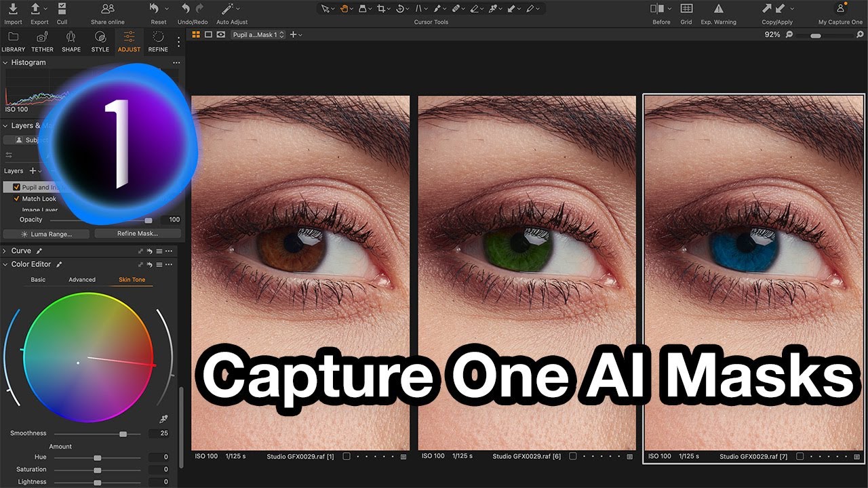Open the Color Editor presets list icon
Screen dimensions: 868x488
tap(159, 264)
